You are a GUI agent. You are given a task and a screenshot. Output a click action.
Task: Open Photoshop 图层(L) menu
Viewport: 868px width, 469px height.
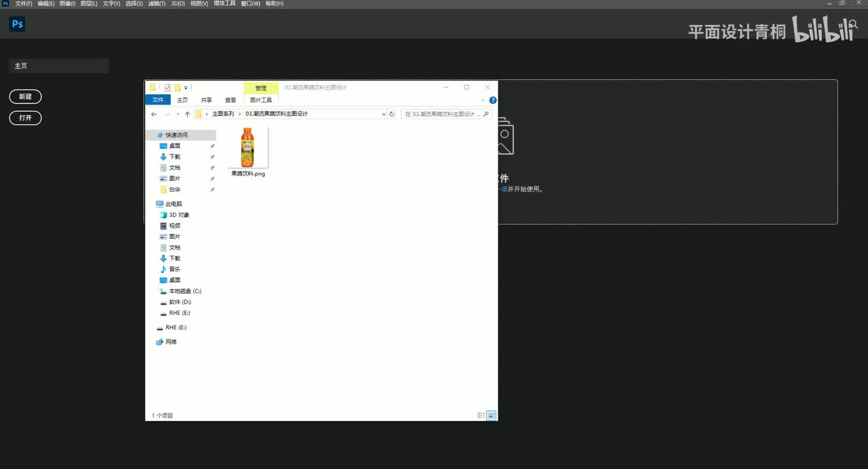tap(89, 3)
